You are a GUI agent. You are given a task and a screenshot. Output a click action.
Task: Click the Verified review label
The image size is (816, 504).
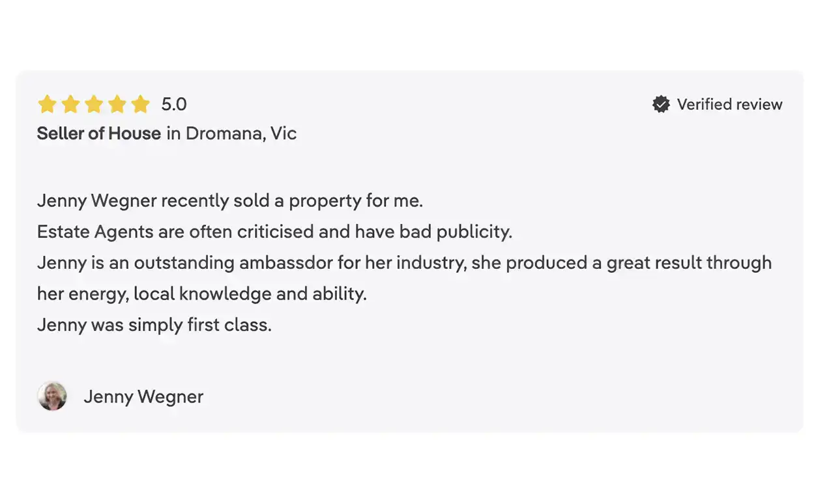(729, 104)
